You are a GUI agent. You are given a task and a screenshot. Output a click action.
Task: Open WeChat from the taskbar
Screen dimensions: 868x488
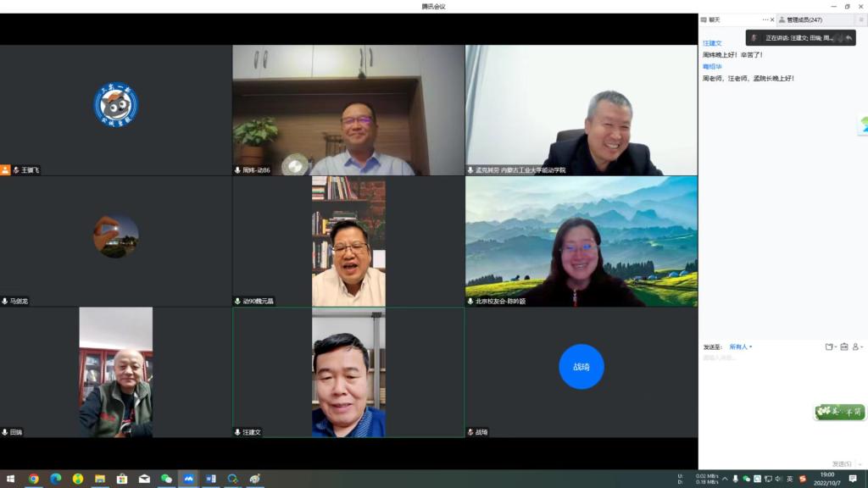click(166, 479)
